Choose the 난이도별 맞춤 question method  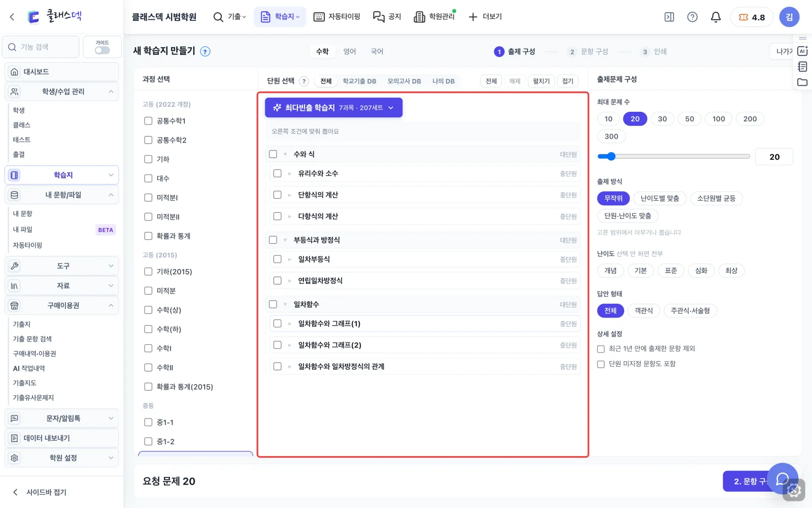(660, 198)
